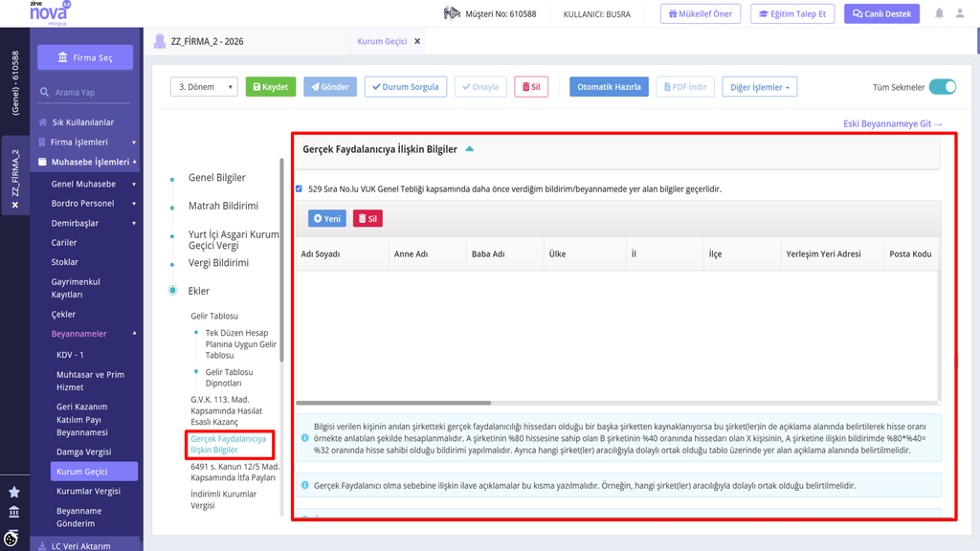Click Canlı Destek button

click(x=881, y=13)
